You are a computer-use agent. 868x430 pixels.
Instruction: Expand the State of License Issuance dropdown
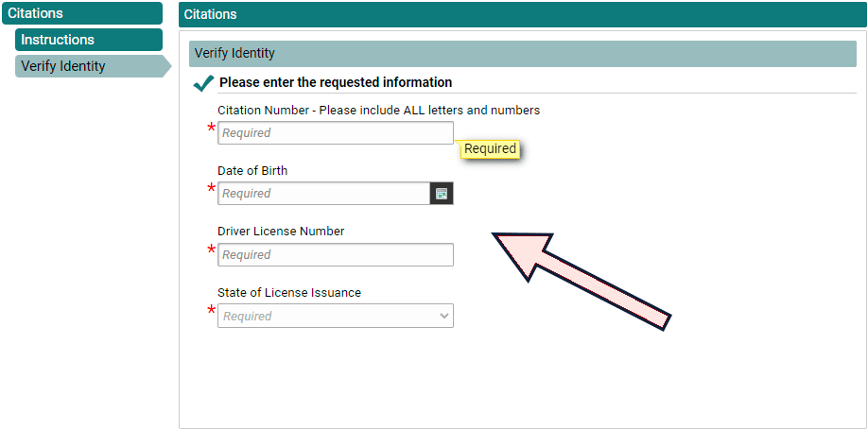336,316
